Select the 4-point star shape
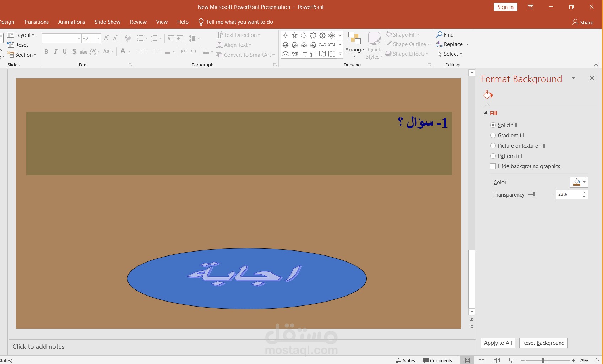This screenshot has height=364, width=603. click(x=286, y=35)
